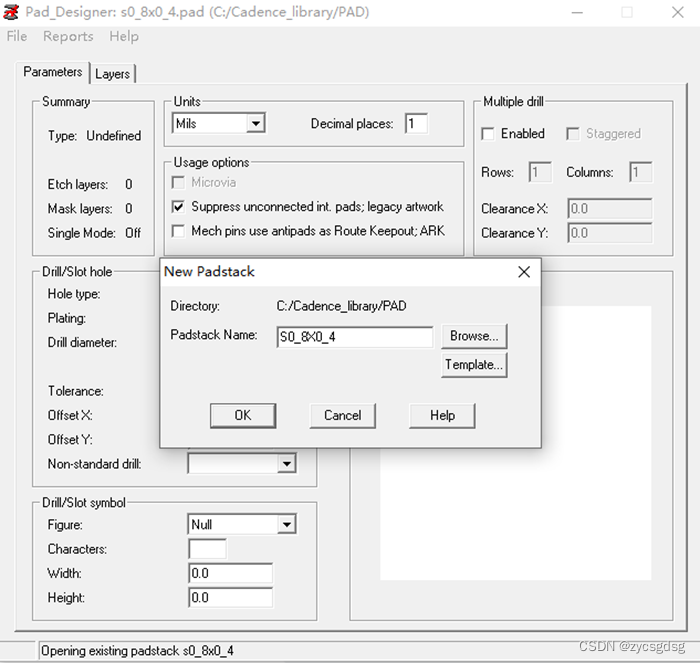This screenshot has width=700, height=663.
Task: Select the Parameters tab
Action: tap(53, 72)
